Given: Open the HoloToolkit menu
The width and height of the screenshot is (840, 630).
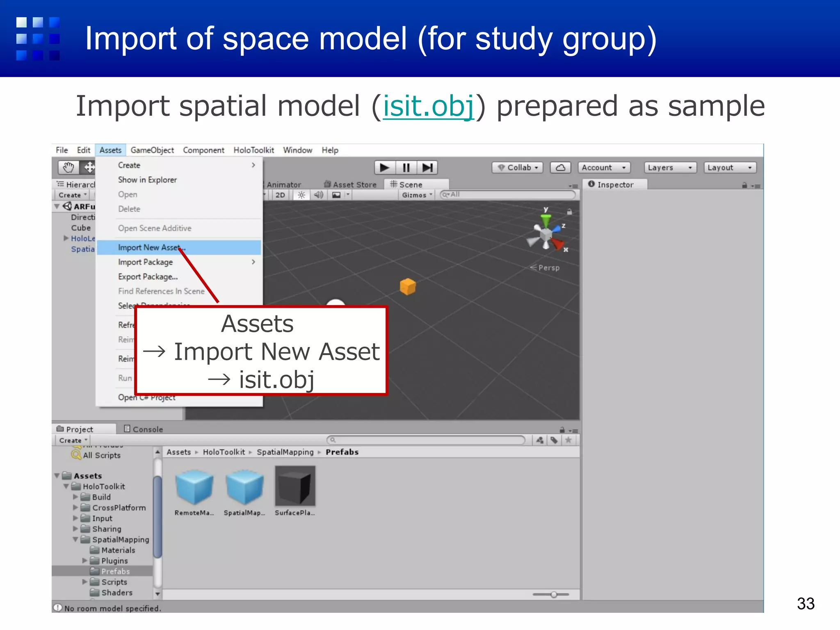Looking at the screenshot, I should (253, 150).
